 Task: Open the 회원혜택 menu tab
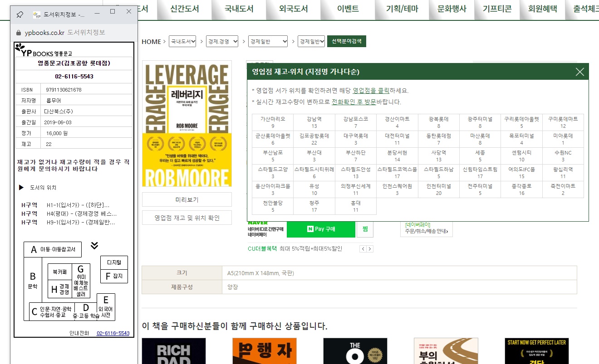pos(543,9)
